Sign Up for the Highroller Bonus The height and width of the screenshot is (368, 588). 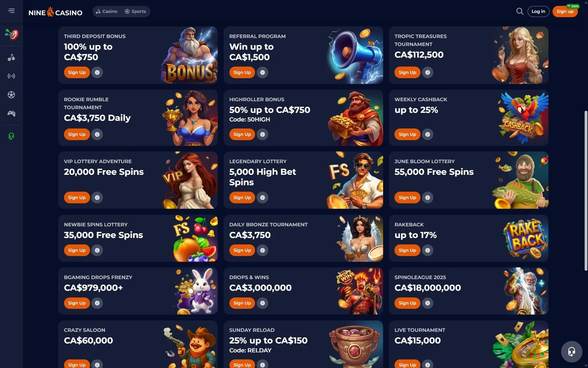(242, 134)
